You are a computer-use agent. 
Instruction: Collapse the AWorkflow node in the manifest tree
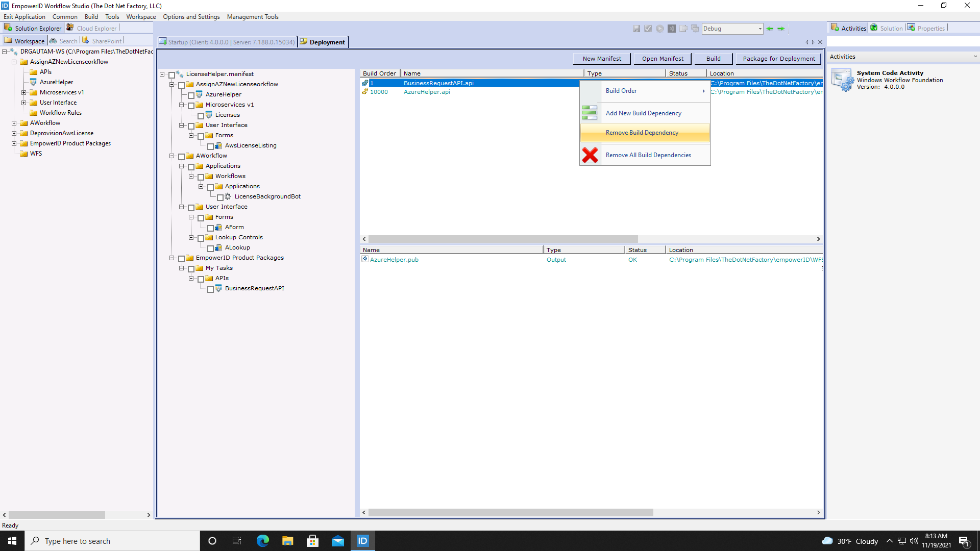172,156
